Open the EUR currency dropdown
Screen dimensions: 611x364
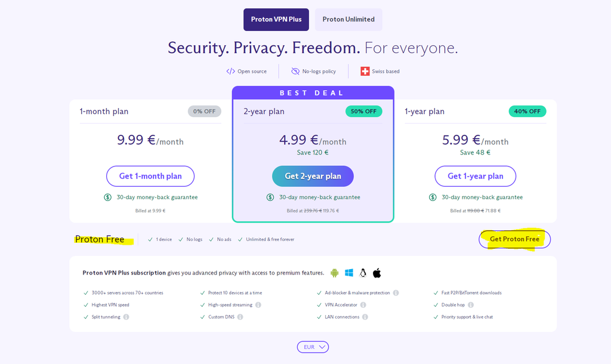click(313, 347)
